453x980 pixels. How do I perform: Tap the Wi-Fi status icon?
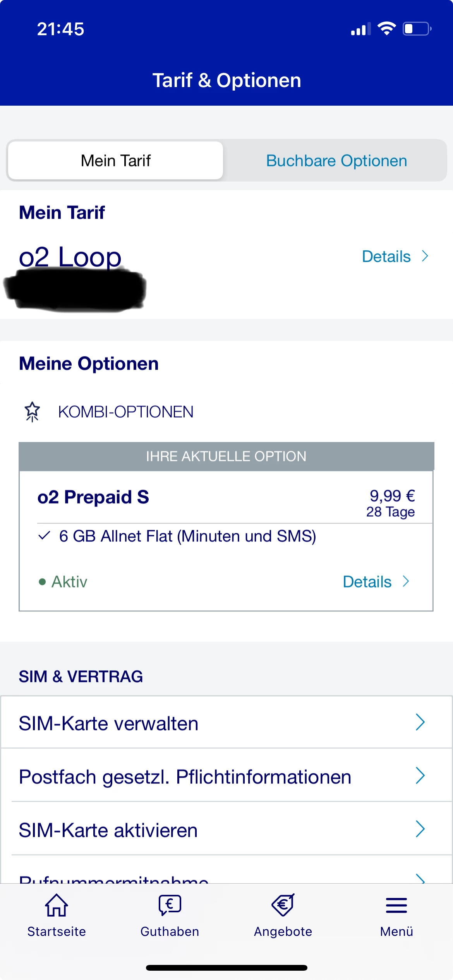pyautogui.click(x=386, y=29)
